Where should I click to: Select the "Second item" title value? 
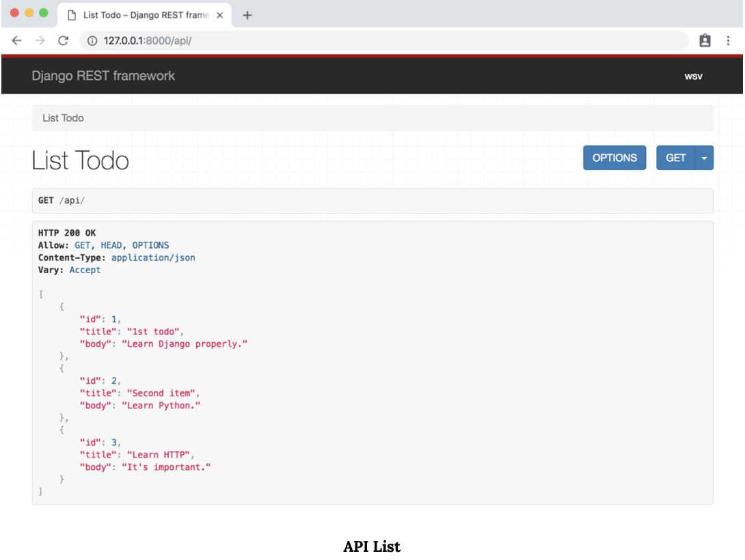161,393
